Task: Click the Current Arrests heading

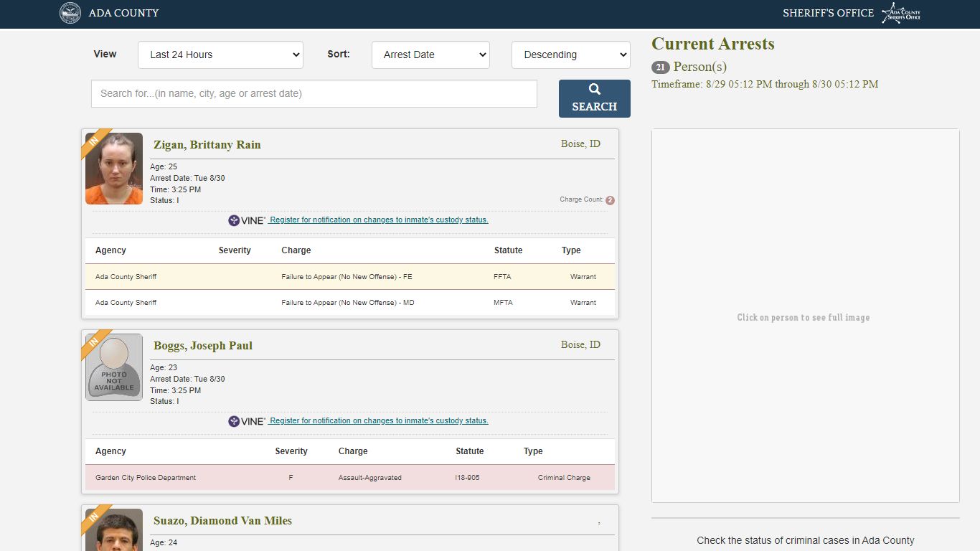Action: pos(713,44)
